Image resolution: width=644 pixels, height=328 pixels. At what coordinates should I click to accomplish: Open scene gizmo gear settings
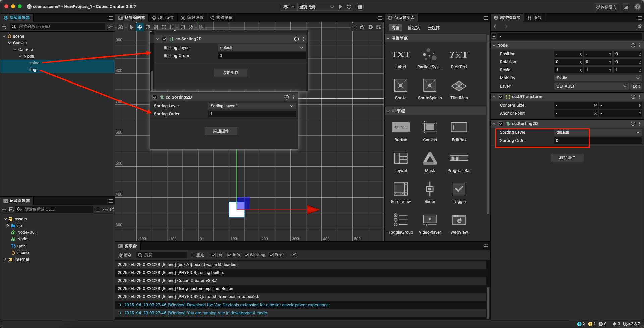pyautogui.click(x=371, y=27)
